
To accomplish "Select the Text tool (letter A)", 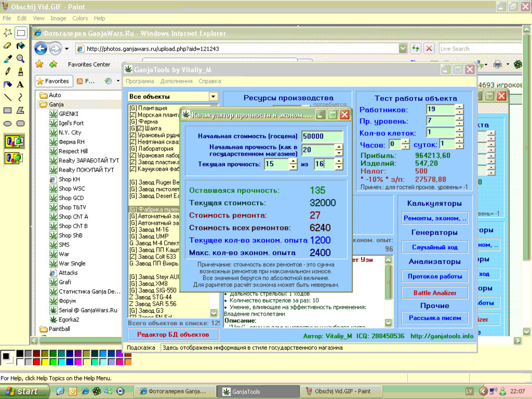I will click(x=21, y=85).
